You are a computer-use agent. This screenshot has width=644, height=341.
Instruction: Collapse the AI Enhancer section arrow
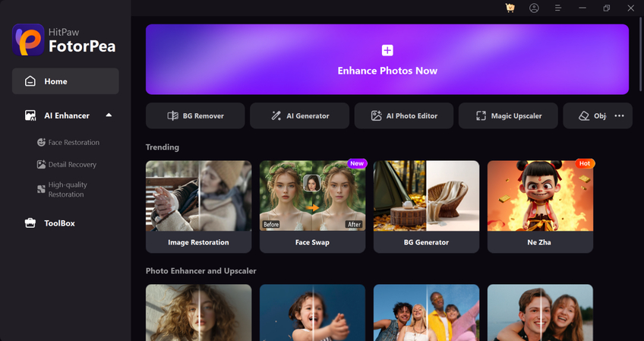[x=109, y=115]
